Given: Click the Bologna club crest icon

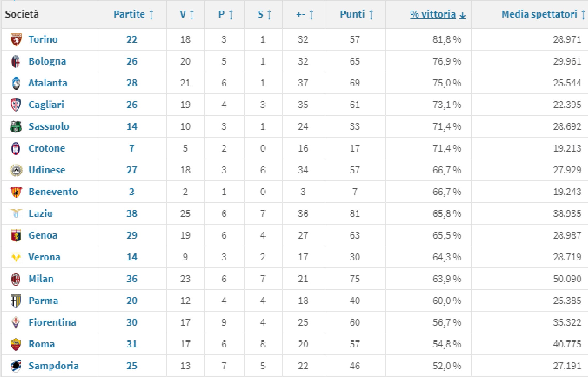Looking at the screenshot, I should (16, 61).
